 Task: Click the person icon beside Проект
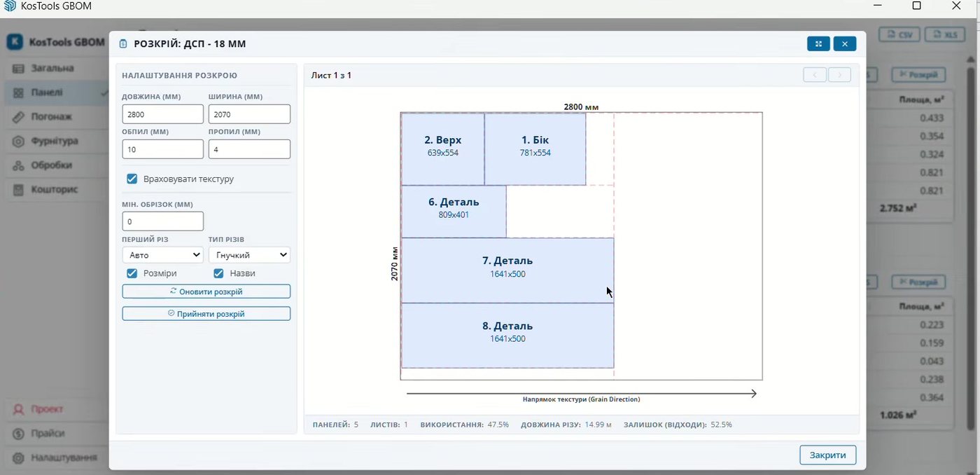click(x=18, y=409)
